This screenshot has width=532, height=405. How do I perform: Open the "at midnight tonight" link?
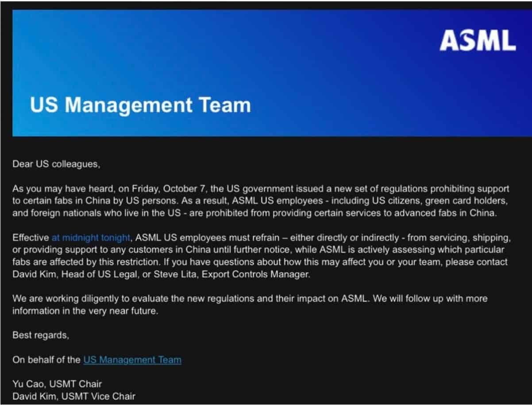coord(91,238)
